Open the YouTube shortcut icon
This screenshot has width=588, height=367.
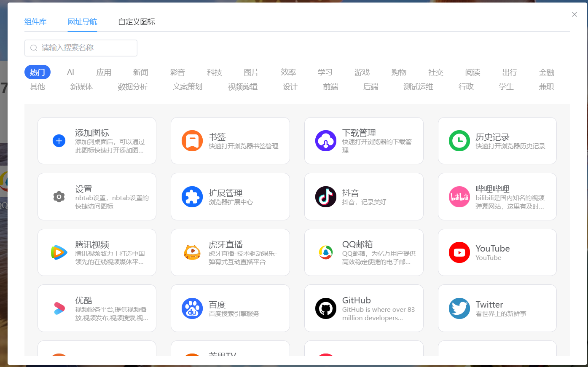point(459,252)
